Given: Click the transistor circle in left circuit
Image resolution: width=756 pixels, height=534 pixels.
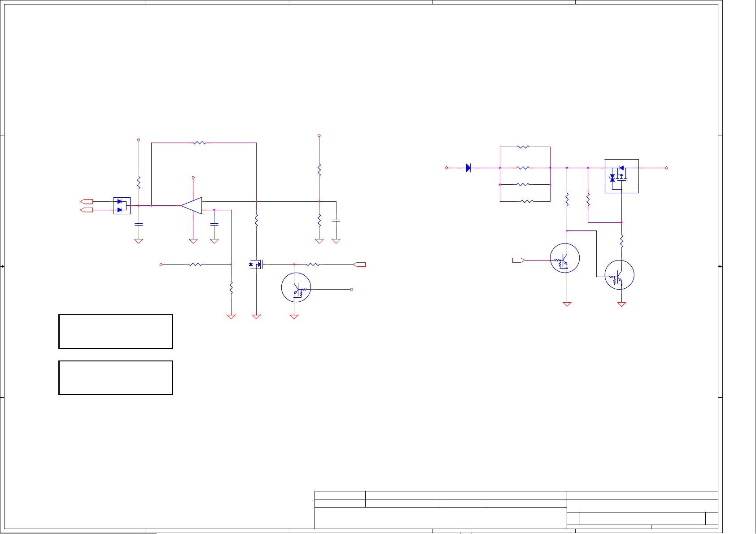Looking at the screenshot, I should (296, 287).
